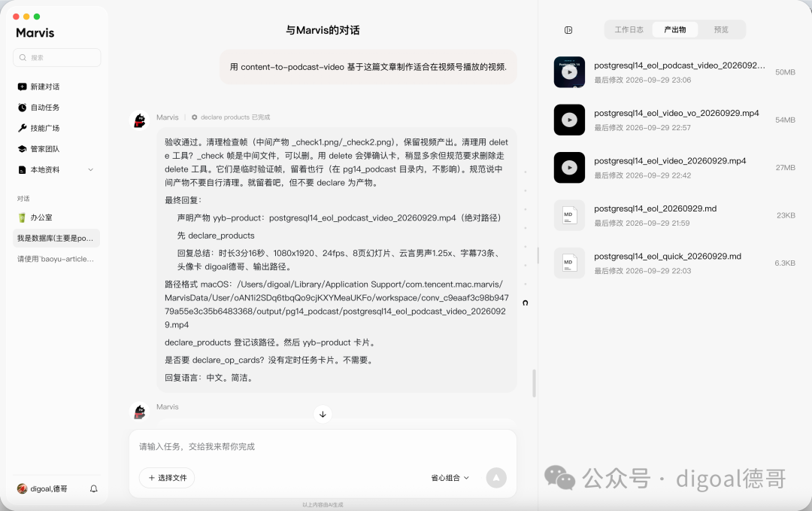Open the postgresql14_eol_20260929.md file icon
This screenshot has width=812, height=511.
[569, 215]
